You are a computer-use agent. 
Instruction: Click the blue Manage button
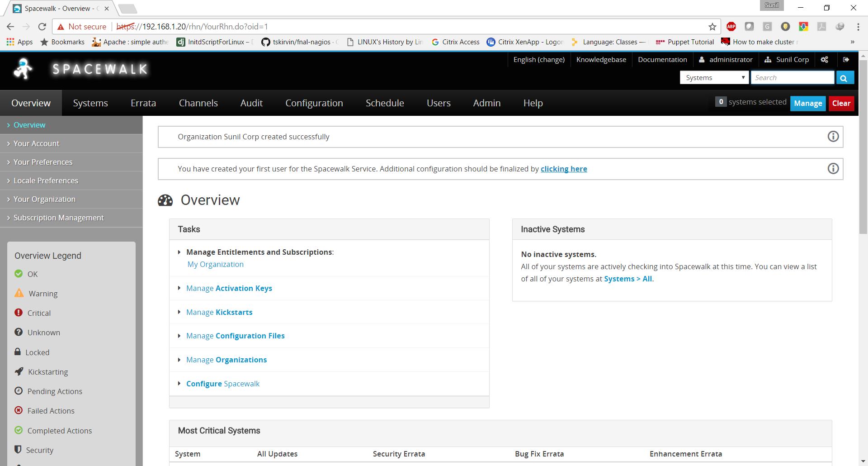808,103
